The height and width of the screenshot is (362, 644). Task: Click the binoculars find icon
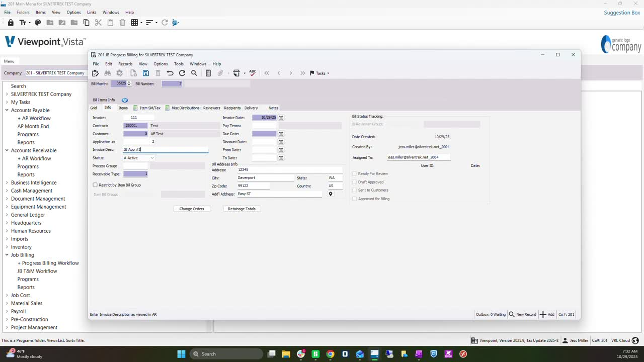tap(107, 73)
